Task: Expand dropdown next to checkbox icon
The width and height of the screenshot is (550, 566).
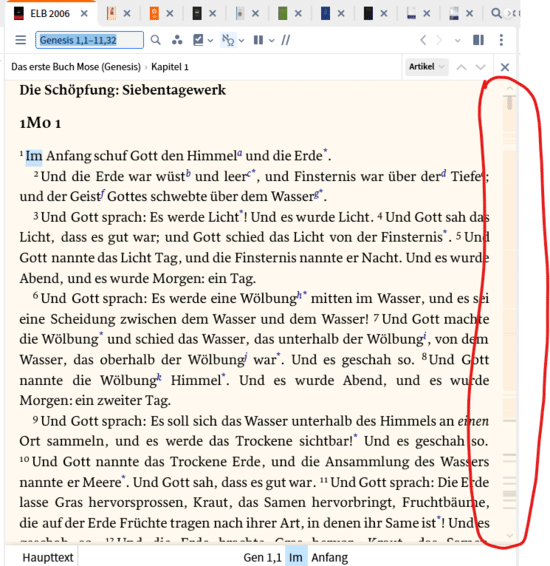Action: pyautogui.click(x=210, y=40)
